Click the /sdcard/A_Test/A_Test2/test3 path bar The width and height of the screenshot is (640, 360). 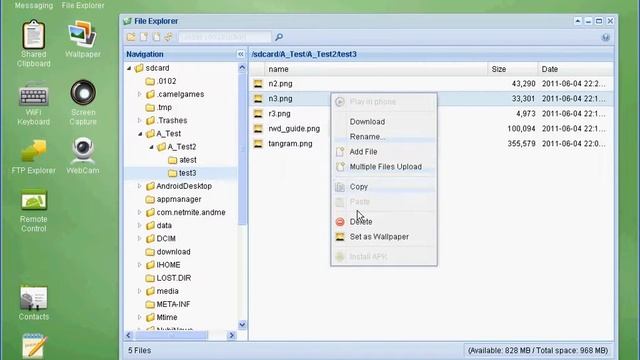(431, 54)
